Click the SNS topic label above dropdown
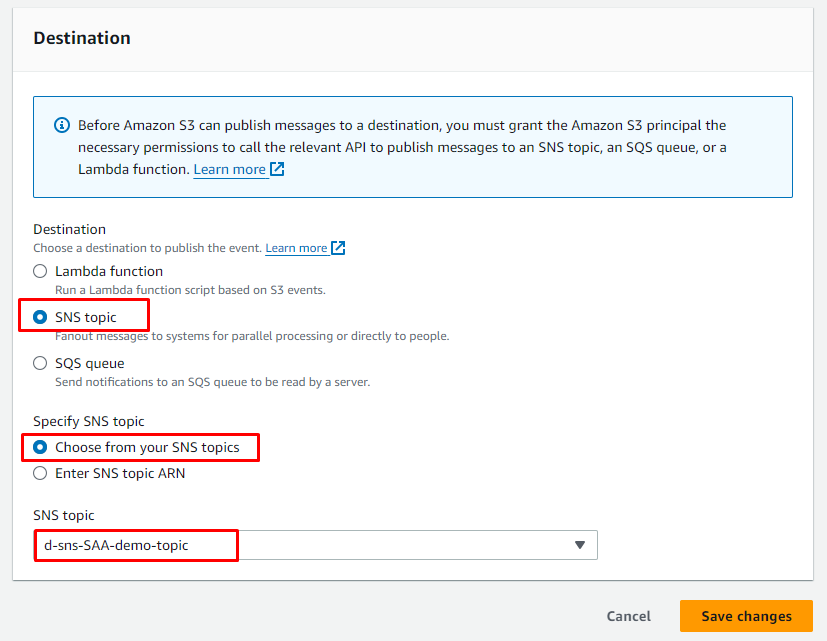Viewport: 827px width, 641px height. (64, 515)
